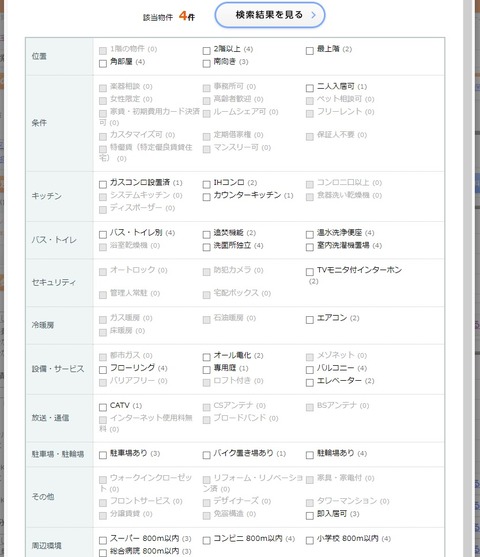Tick the エアコン checkbox

pyautogui.click(x=309, y=320)
